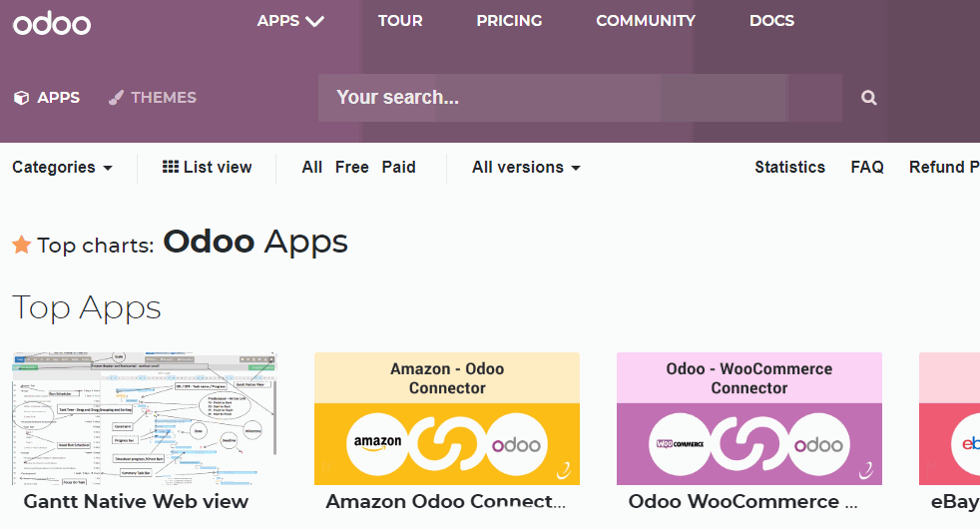
Task: Click the 'Top Apps' heading
Action: [x=87, y=307]
